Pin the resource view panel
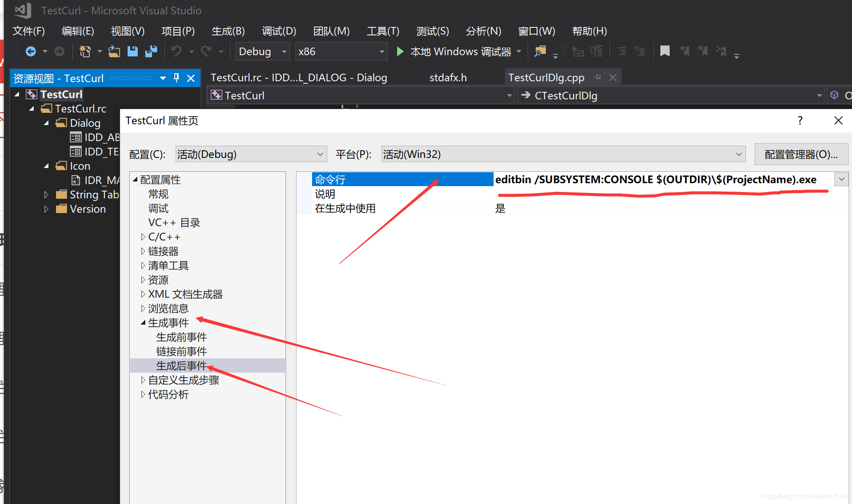 [176, 78]
